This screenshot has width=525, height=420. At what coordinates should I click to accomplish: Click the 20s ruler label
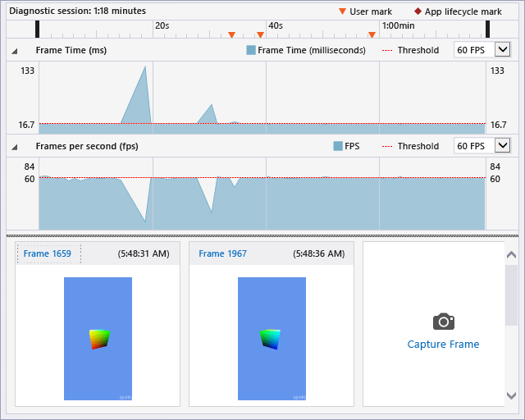coord(162,25)
